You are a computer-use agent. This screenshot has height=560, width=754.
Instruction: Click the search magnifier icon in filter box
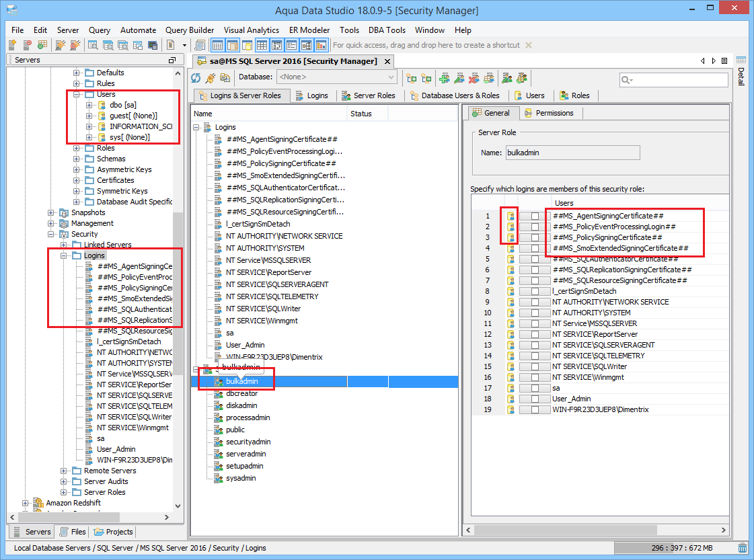(627, 80)
